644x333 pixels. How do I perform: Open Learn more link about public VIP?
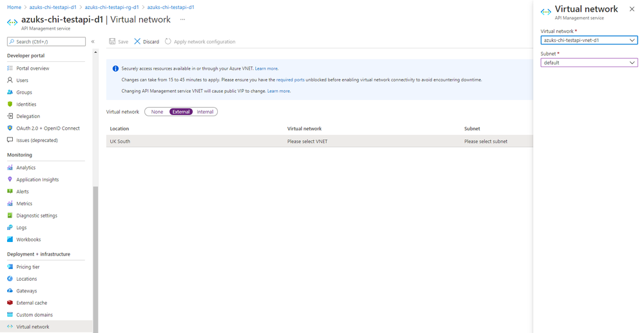tap(279, 91)
